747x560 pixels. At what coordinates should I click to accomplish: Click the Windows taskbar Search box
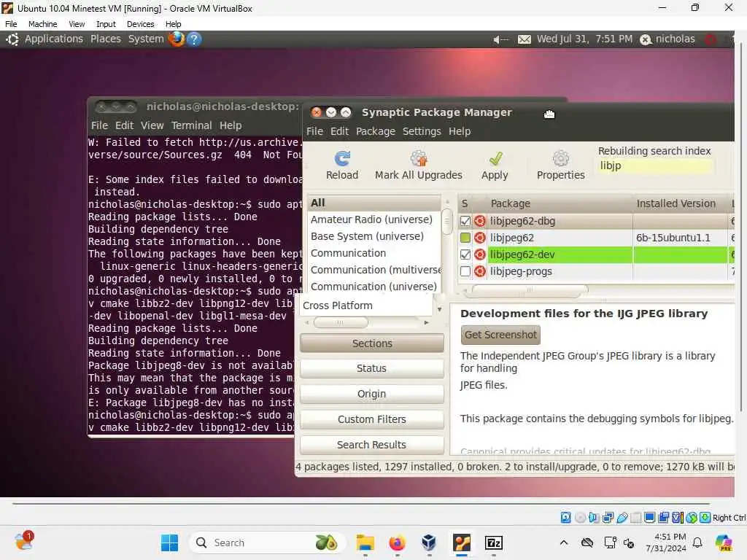click(267, 542)
